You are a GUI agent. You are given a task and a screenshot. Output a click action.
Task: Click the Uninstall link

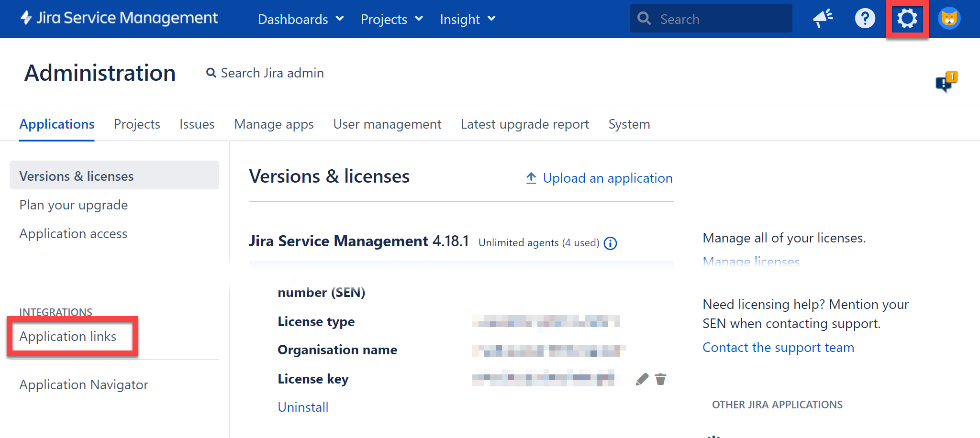303,407
